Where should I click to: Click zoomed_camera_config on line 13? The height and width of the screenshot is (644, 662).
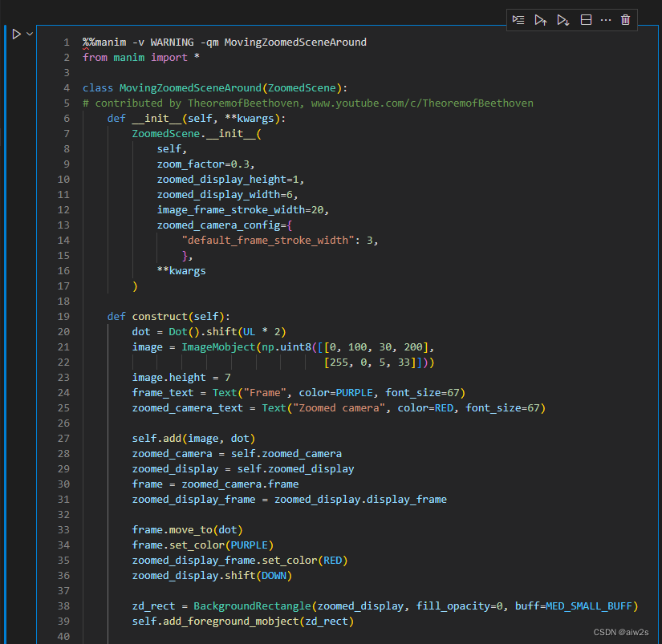pos(218,225)
